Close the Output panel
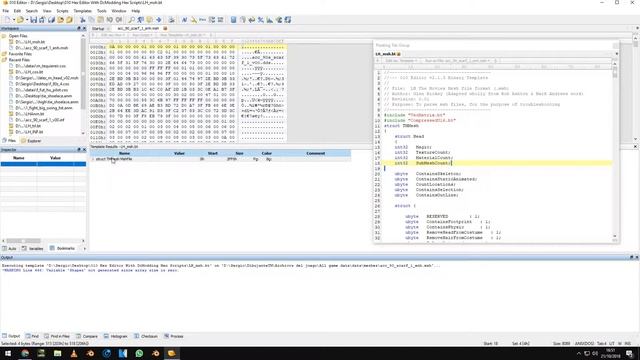This screenshot has width=640, height=360. (x=637, y=257)
